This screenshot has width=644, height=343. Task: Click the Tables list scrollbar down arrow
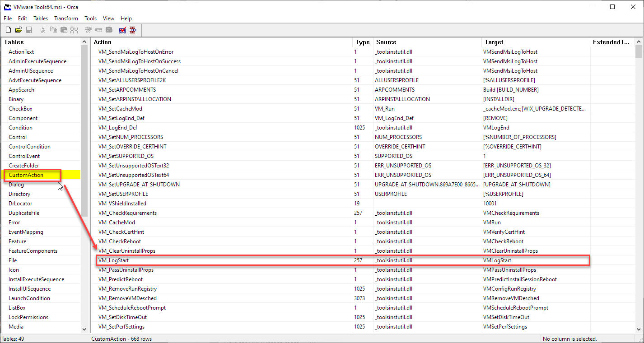pyautogui.click(x=84, y=329)
